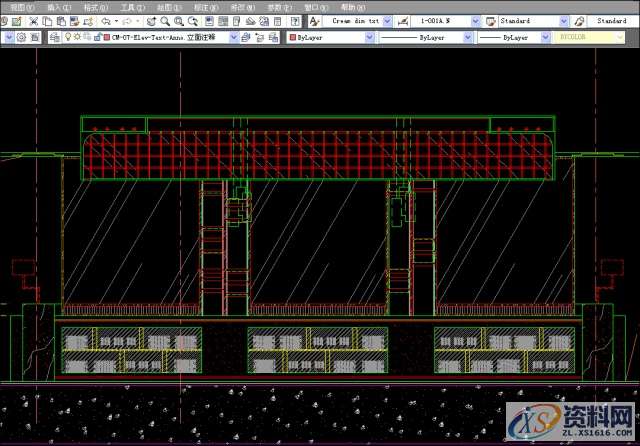
Task: Click the Layer Previous icon
Action: click(259, 37)
